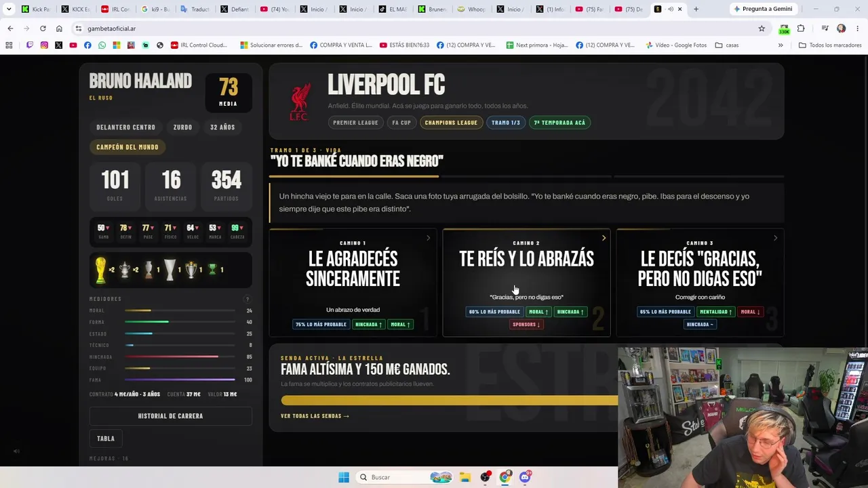Viewport: 868px width, 488px height.
Task: Open the Twitch bookmark icon
Action: 30,45
